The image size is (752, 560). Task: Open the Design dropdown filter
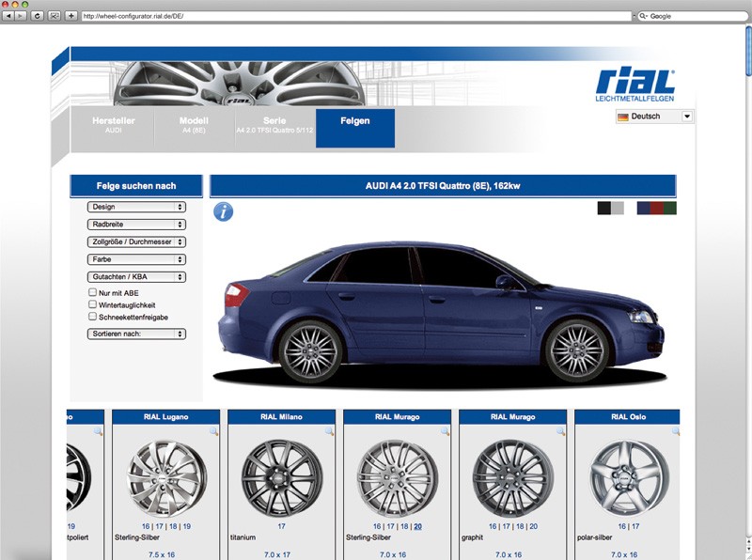(136, 207)
